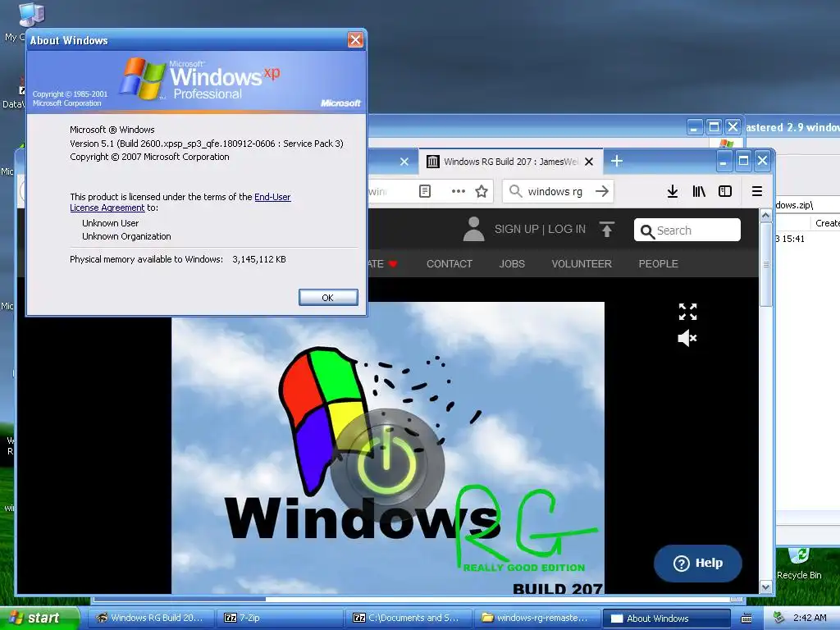This screenshot has height=630, width=840.
Task: Click the archive Search field
Action: click(x=687, y=230)
